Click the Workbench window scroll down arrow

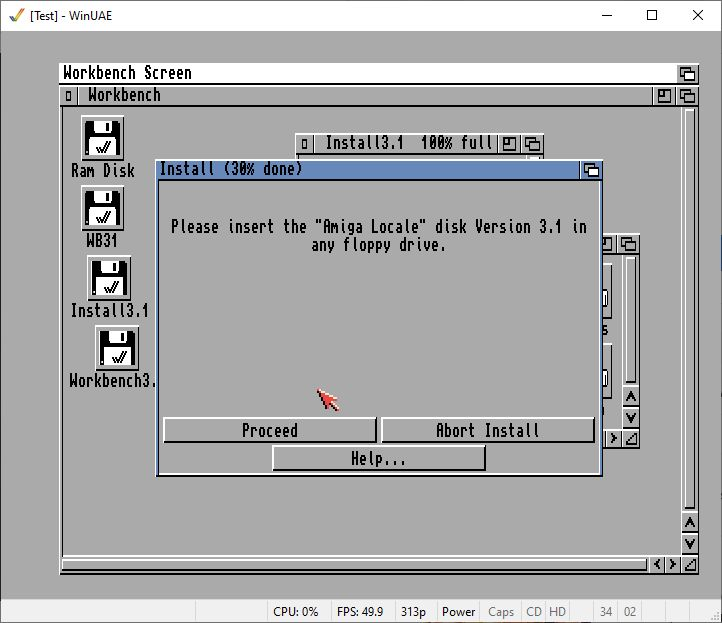pos(689,543)
